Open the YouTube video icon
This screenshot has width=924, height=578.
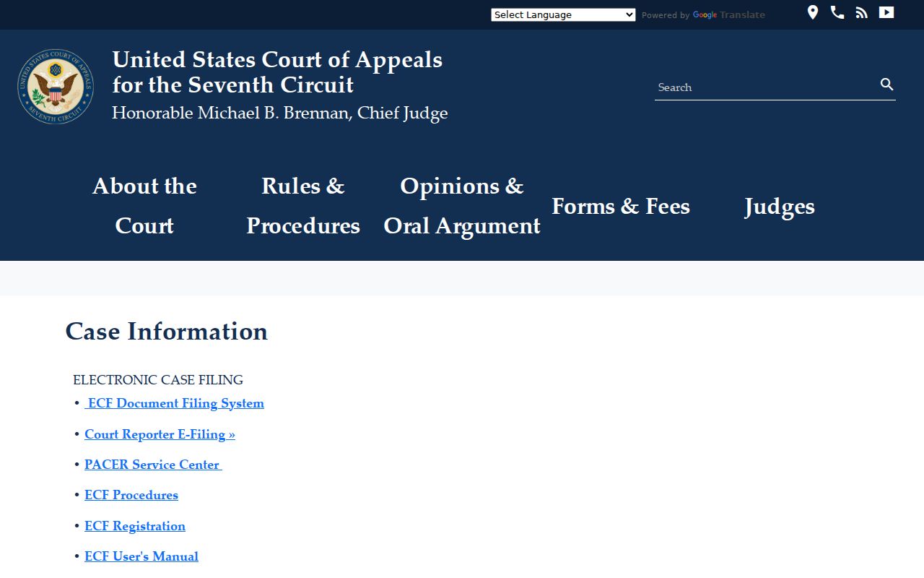point(886,12)
